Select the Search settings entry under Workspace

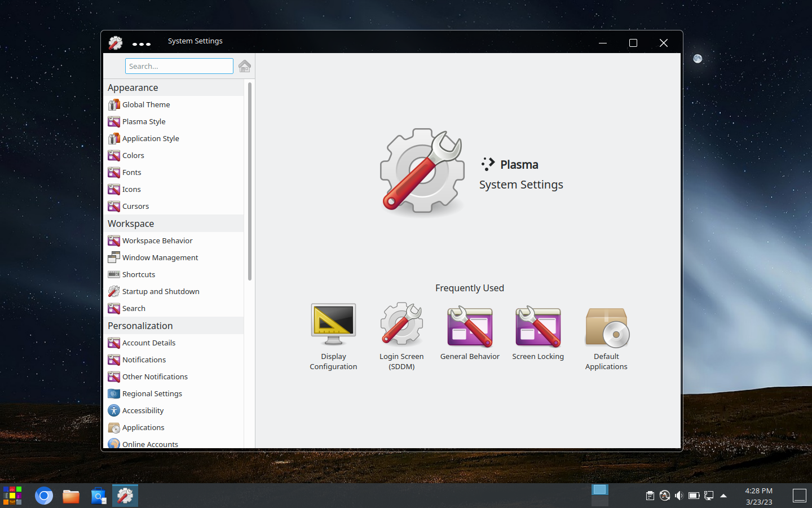175,308
